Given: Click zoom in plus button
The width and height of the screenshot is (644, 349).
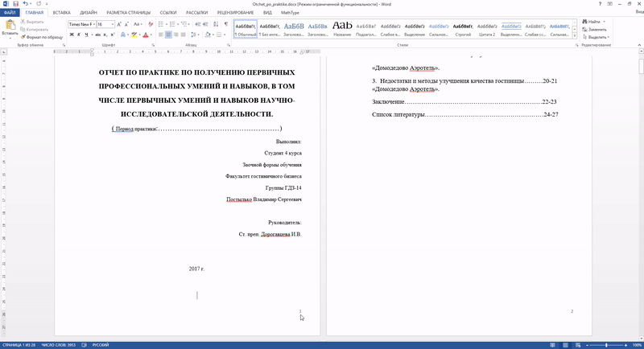Looking at the screenshot, I should 625,345.
